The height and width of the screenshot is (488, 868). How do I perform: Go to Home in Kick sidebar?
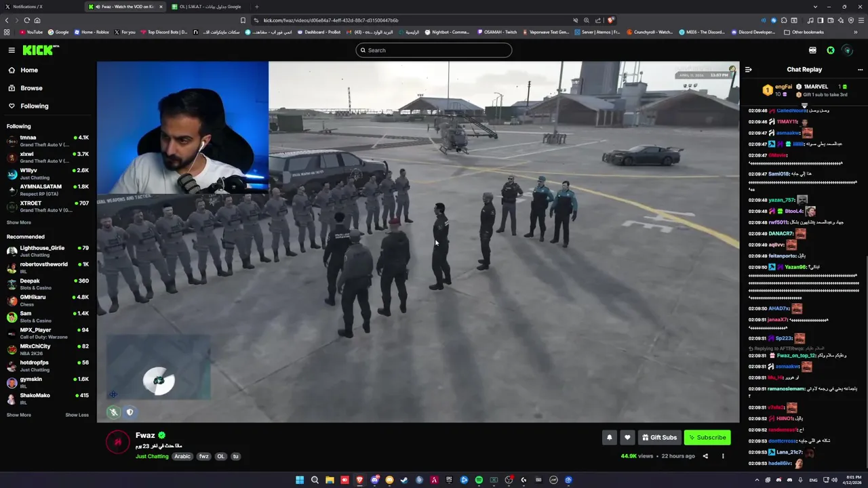(46, 70)
